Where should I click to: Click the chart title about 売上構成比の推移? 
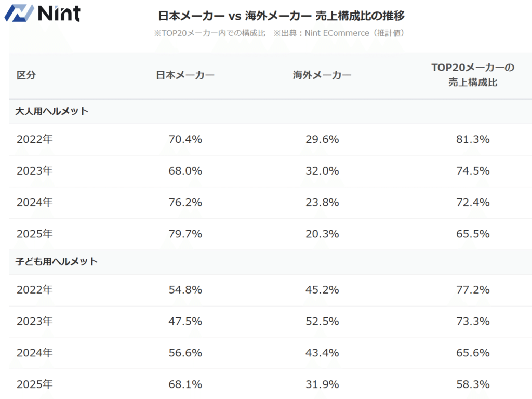tap(281, 16)
